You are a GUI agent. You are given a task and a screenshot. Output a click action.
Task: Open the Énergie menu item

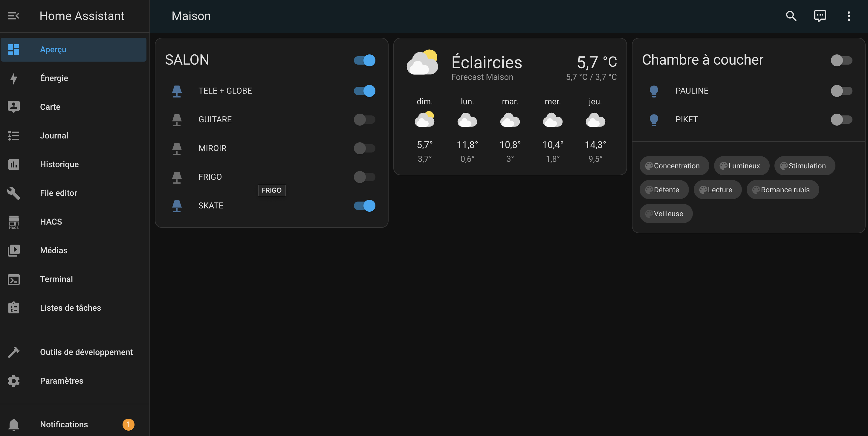click(74, 78)
